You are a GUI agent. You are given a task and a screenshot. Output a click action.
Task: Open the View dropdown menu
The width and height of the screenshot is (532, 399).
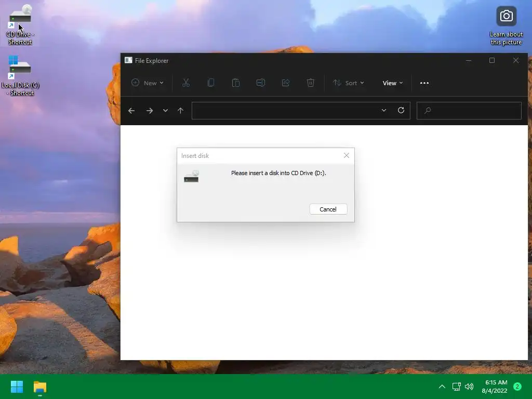(x=393, y=83)
